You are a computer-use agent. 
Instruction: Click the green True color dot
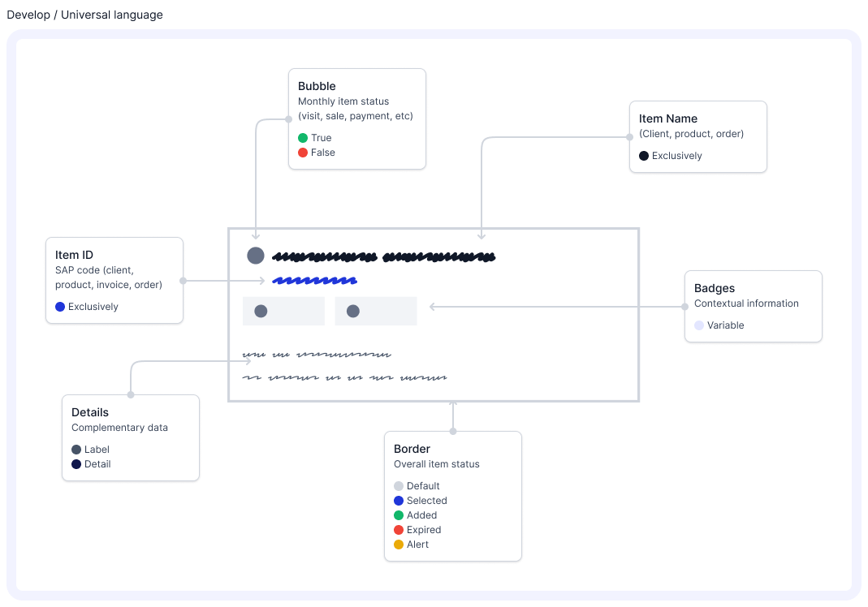coord(303,138)
